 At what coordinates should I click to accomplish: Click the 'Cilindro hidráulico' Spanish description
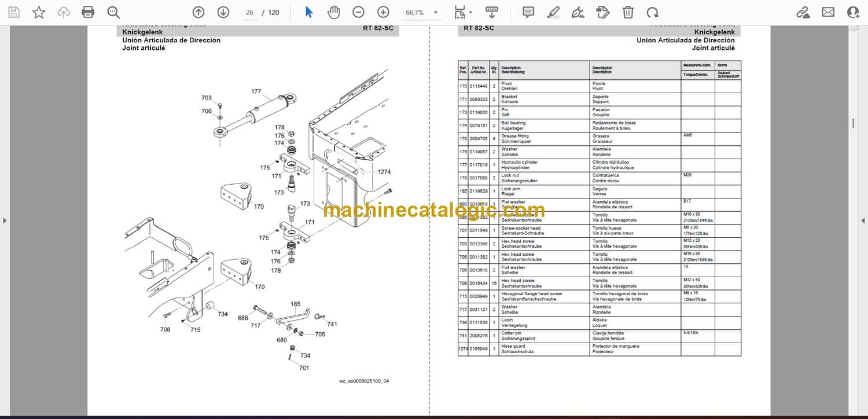tap(610, 163)
